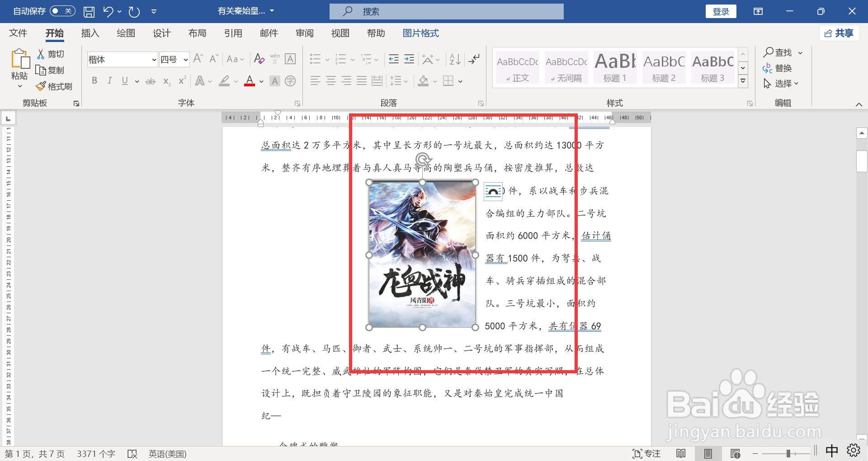Apply the 标题 1 style
868x461 pixels.
[x=615, y=68]
